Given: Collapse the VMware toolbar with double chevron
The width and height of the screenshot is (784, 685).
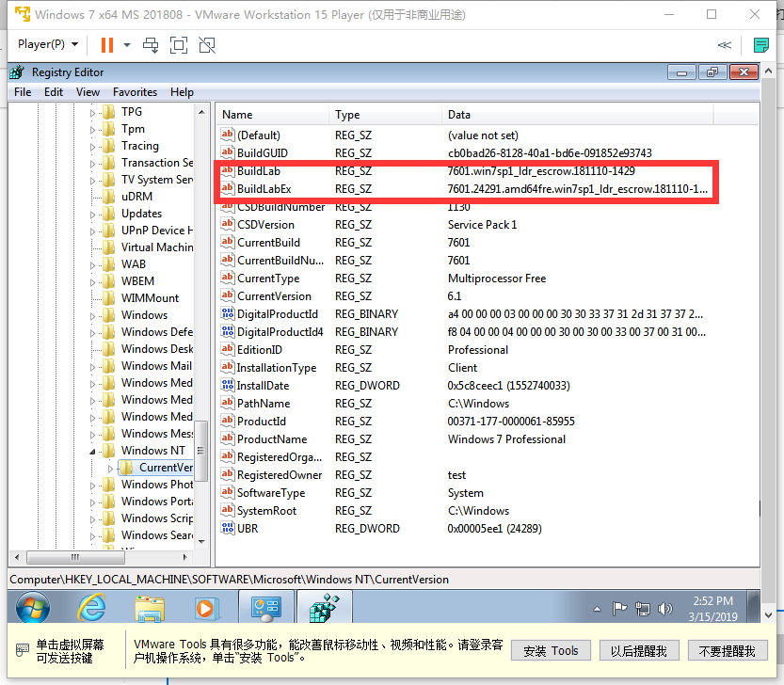Looking at the screenshot, I should point(725,45).
